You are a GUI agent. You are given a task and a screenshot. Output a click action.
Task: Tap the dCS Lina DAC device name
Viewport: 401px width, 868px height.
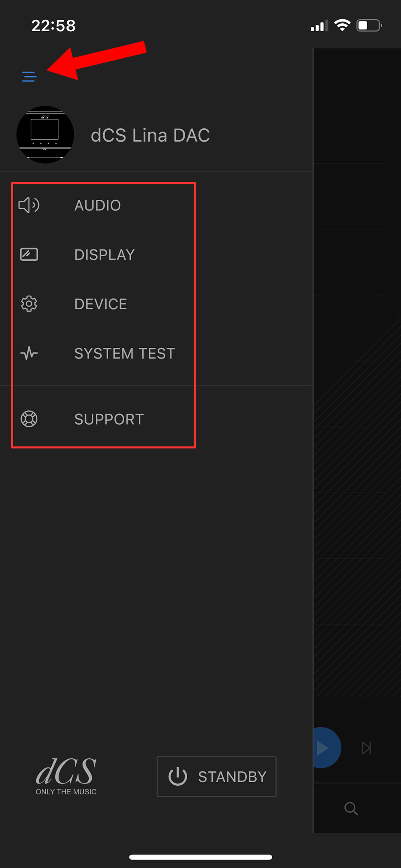click(150, 135)
